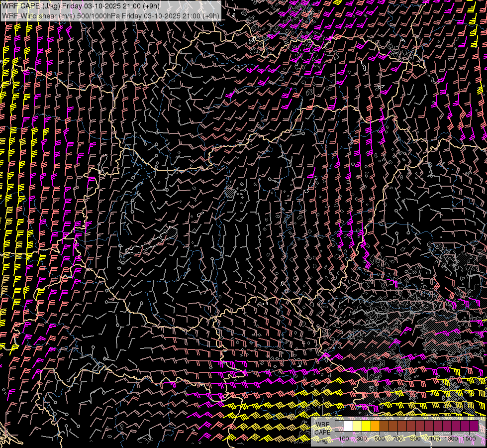Click the gray first swatch of the legend
The width and height of the screenshot is (487, 448).
tap(339, 426)
